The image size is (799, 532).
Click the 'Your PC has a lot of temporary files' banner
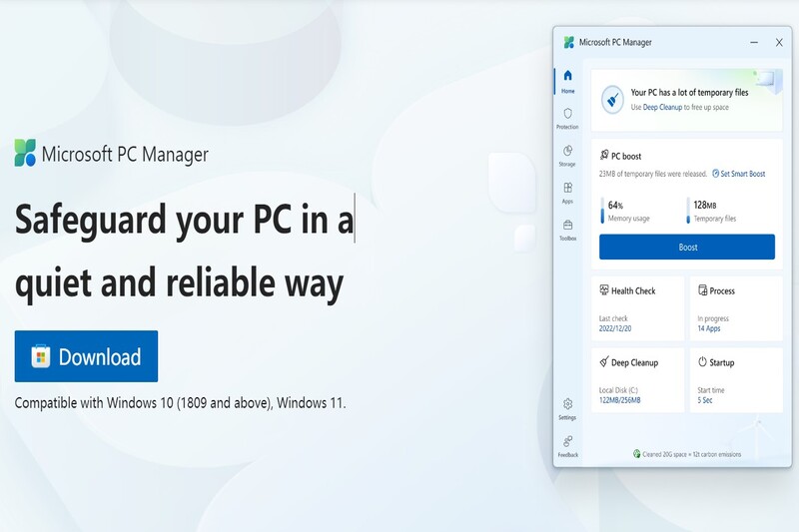pos(686,100)
